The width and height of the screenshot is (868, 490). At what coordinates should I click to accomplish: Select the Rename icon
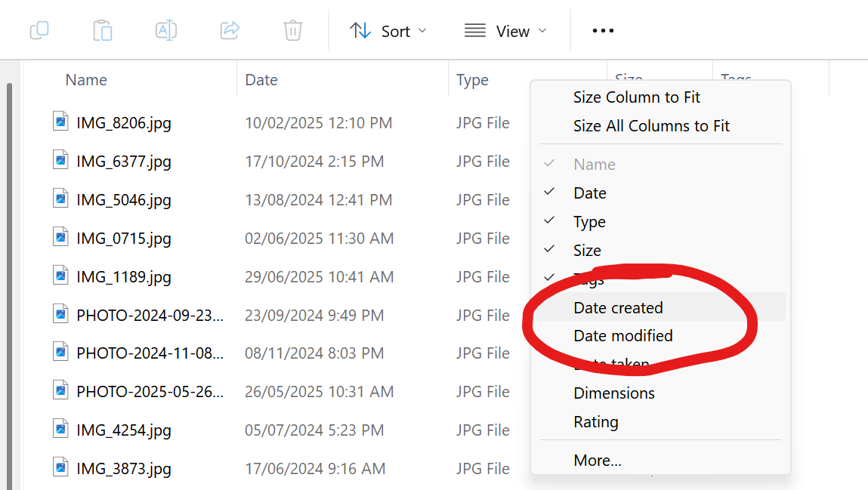[x=166, y=30]
